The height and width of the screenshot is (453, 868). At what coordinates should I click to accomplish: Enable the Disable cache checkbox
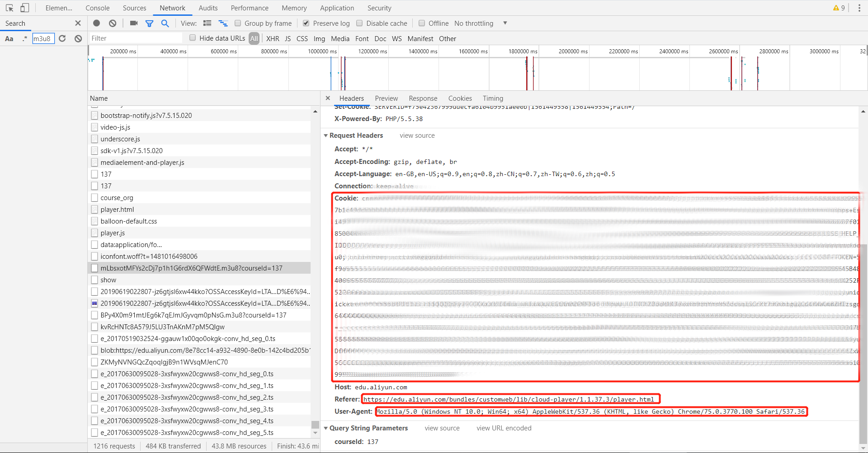coord(359,23)
